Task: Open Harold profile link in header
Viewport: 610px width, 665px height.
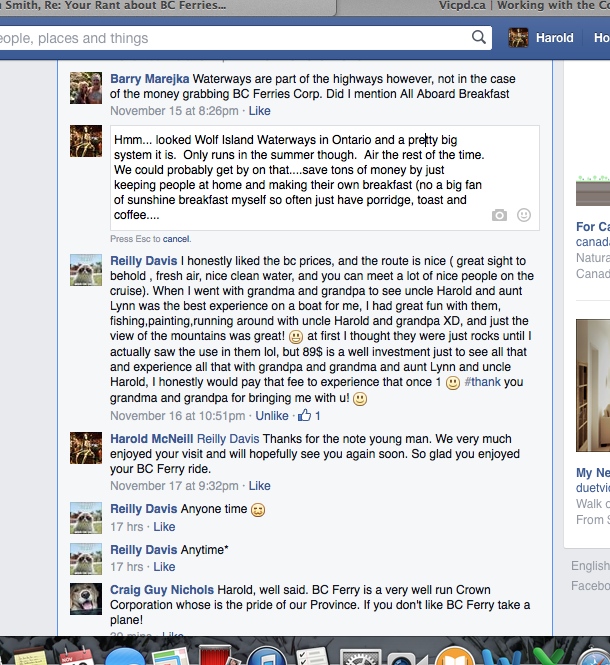Action: [554, 38]
